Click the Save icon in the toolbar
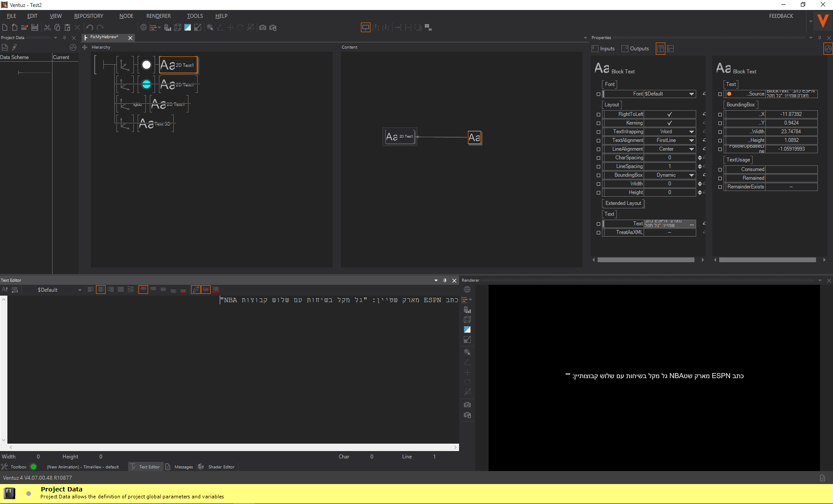 tap(35, 27)
